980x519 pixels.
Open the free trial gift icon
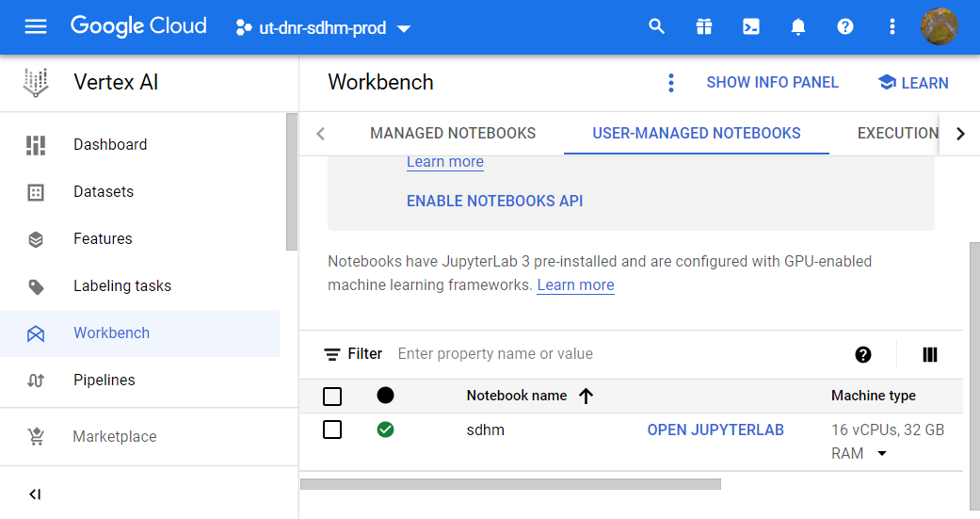(704, 27)
